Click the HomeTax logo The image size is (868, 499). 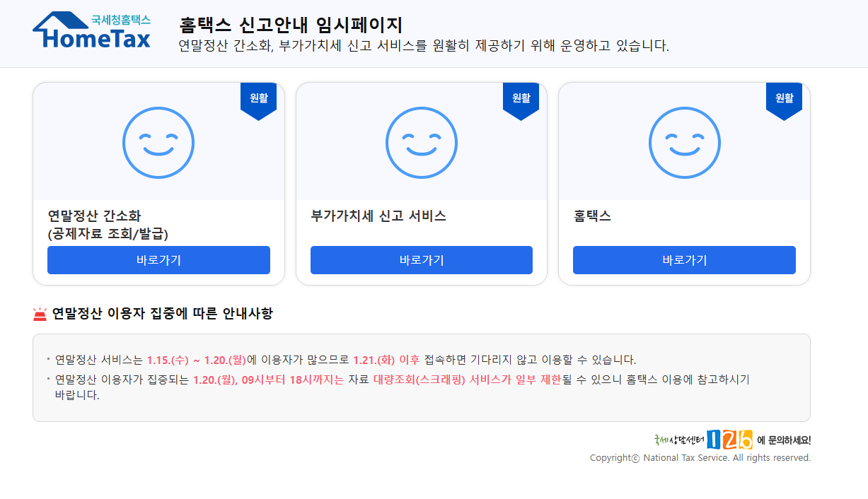click(x=91, y=30)
